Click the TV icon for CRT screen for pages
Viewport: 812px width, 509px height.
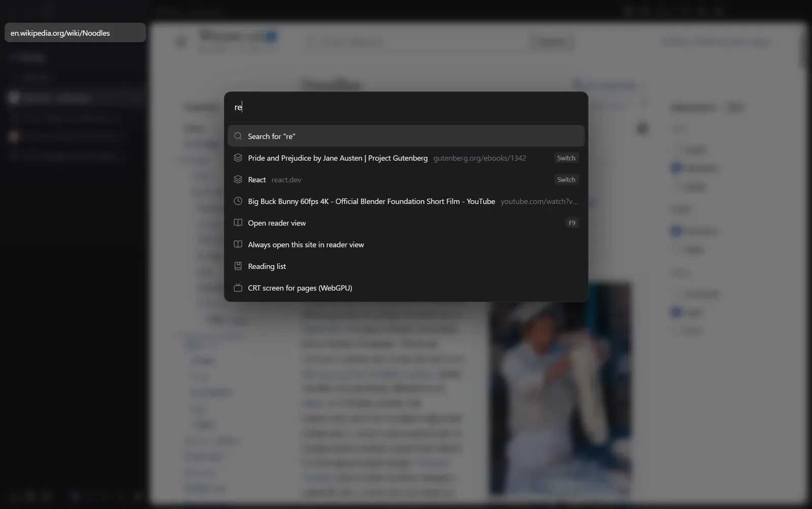coord(238,288)
